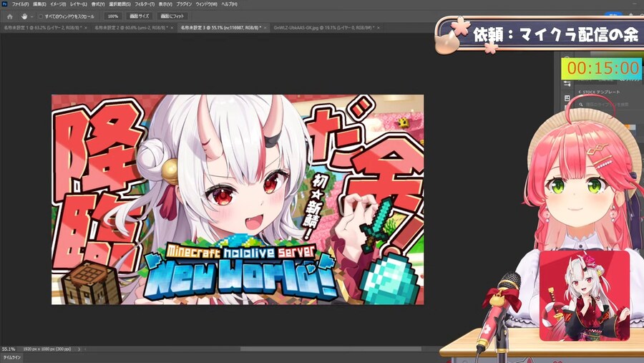Open the adjustments sliders panel icon
Image resolution: width=644 pixels, height=363 pixels.
(x=567, y=84)
